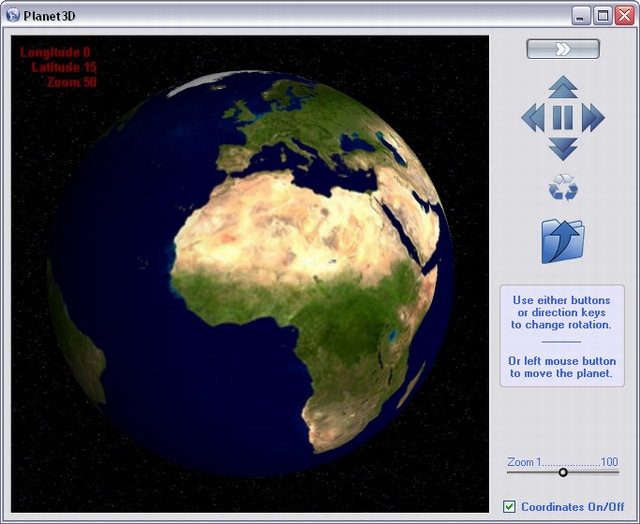The width and height of the screenshot is (640, 524).
Task: Collapse side panel with double-chevron button
Action: (x=563, y=49)
